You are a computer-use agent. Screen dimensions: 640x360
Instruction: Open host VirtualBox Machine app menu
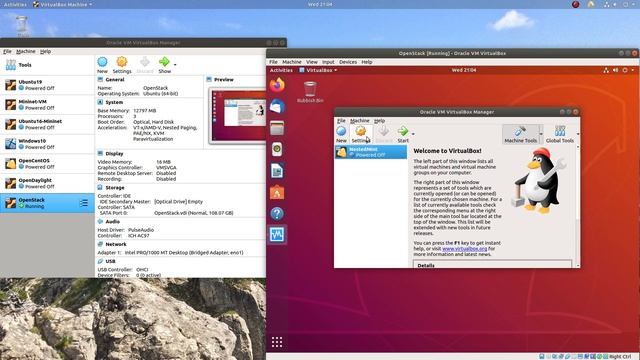point(62,4)
